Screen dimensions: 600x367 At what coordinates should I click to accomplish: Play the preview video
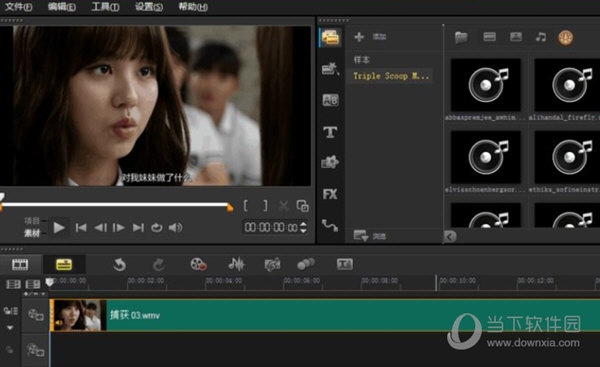pyautogui.click(x=59, y=228)
